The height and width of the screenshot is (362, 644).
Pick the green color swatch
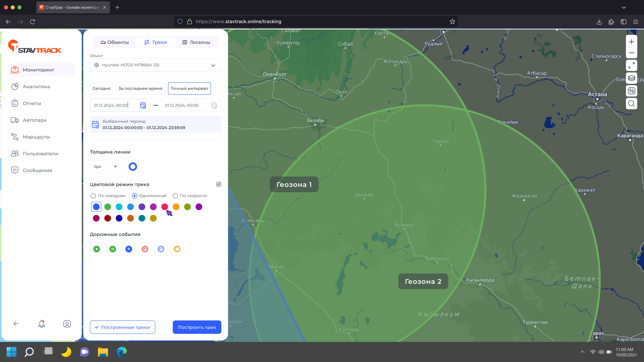tap(108, 207)
